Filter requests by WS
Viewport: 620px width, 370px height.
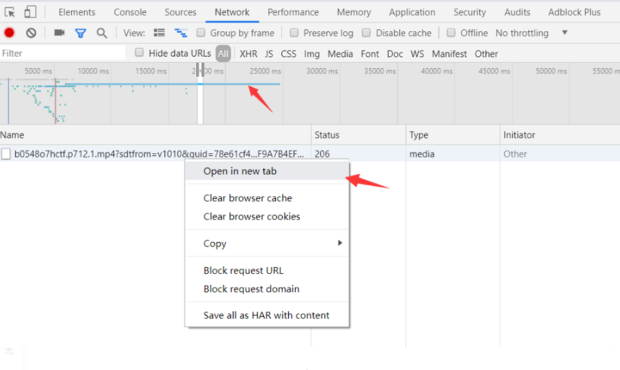417,54
